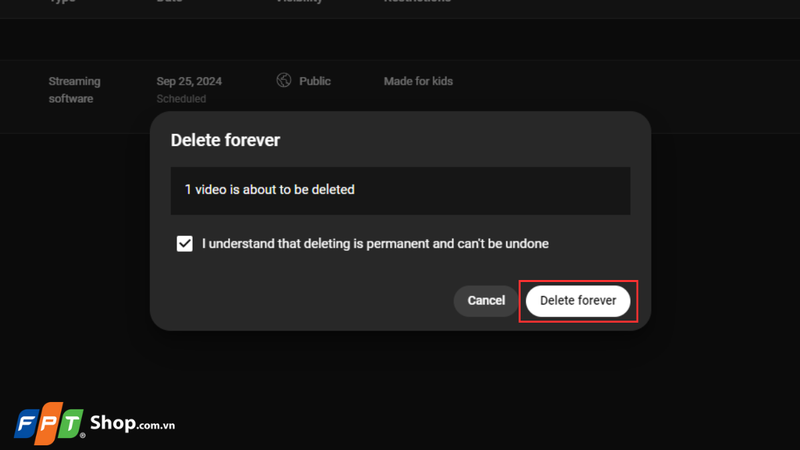Image resolution: width=800 pixels, height=450 pixels.
Task: Select the 'Public' visibility text
Action: 315,81
